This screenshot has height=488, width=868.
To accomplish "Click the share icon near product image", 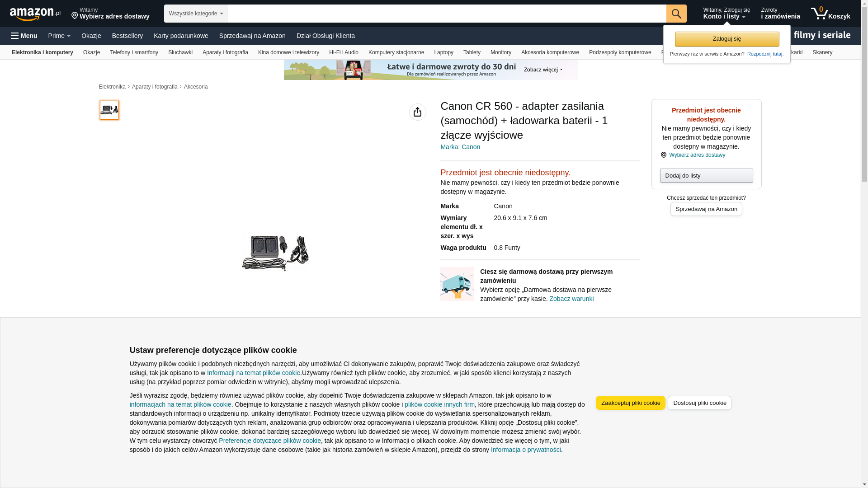I will click(418, 112).
